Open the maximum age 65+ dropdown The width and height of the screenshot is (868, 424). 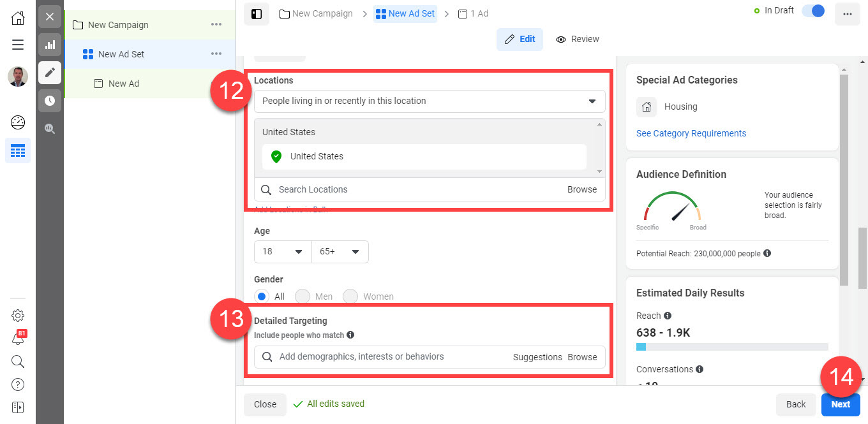point(340,252)
